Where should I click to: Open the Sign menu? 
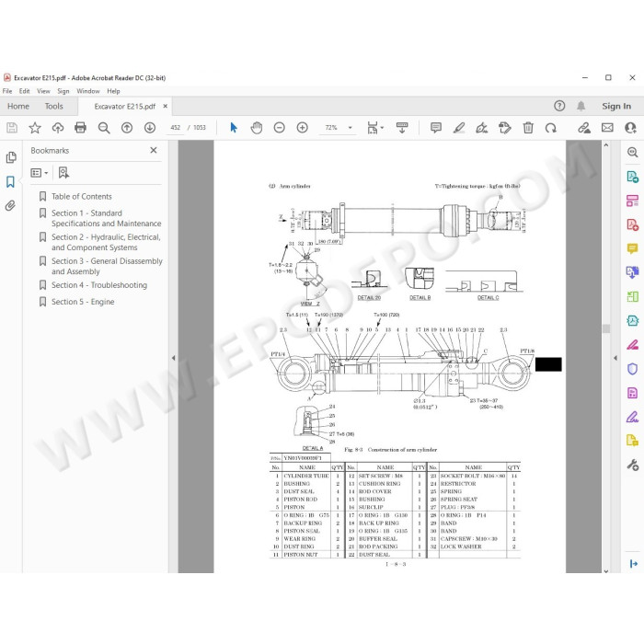click(63, 91)
